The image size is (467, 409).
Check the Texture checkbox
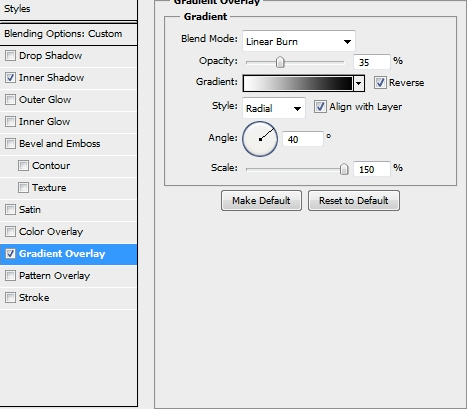(23, 187)
